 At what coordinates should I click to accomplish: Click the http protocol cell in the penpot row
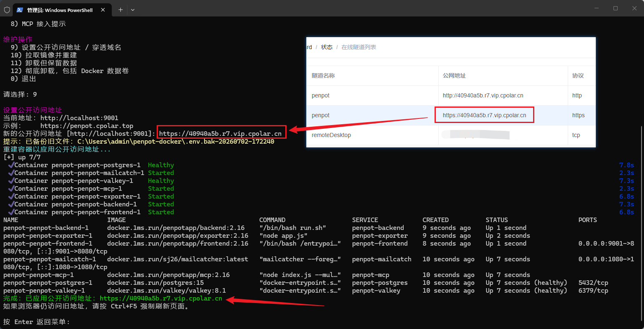[x=577, y=95]
